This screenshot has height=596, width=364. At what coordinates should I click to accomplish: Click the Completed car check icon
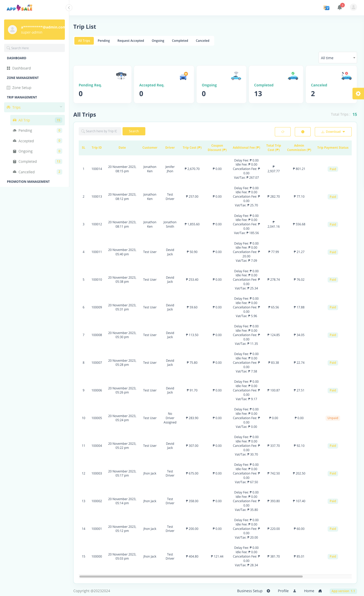pos(293,76)
